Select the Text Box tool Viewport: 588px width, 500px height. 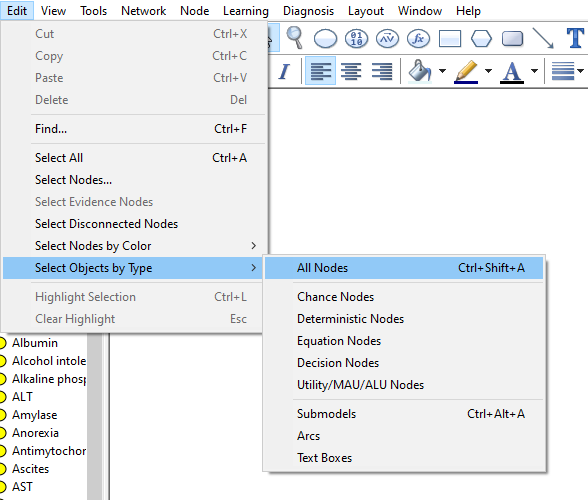[575, 38]
